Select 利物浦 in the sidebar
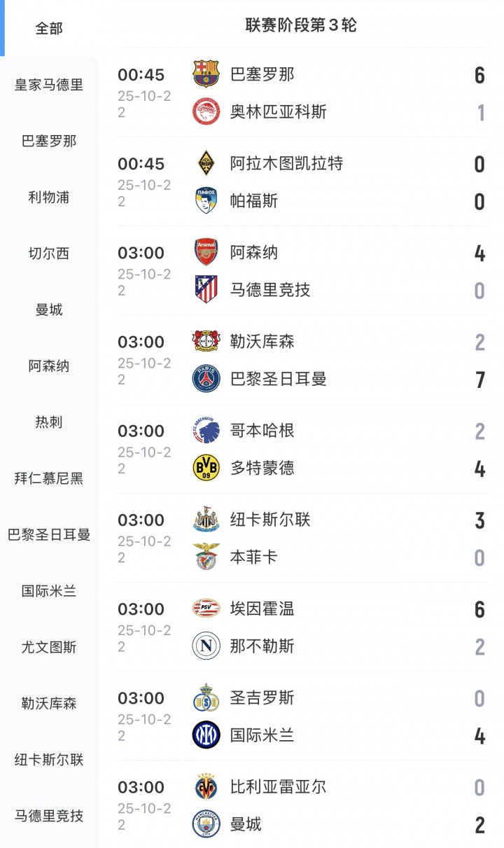Screen dimensions: 504x848 tap(49, 197)
